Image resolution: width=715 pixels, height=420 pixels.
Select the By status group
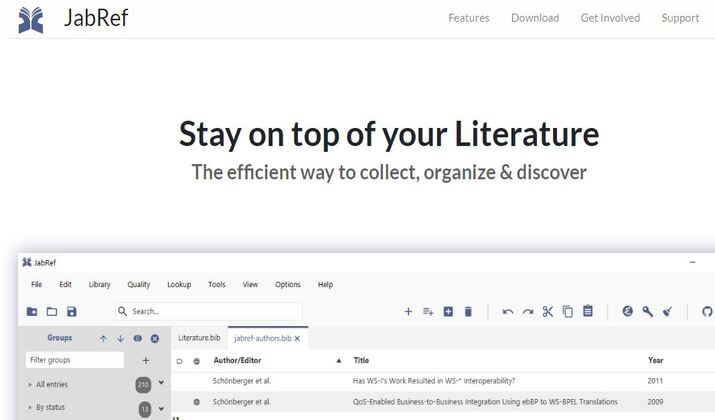[50, 407]
